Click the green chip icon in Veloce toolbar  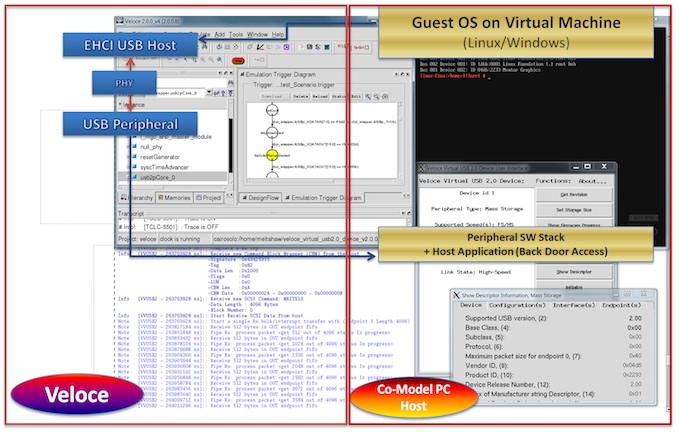point(327,47)
